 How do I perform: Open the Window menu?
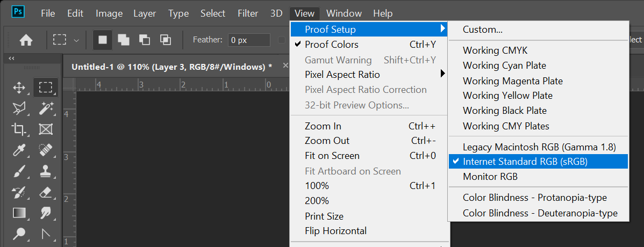pos(344,13)
